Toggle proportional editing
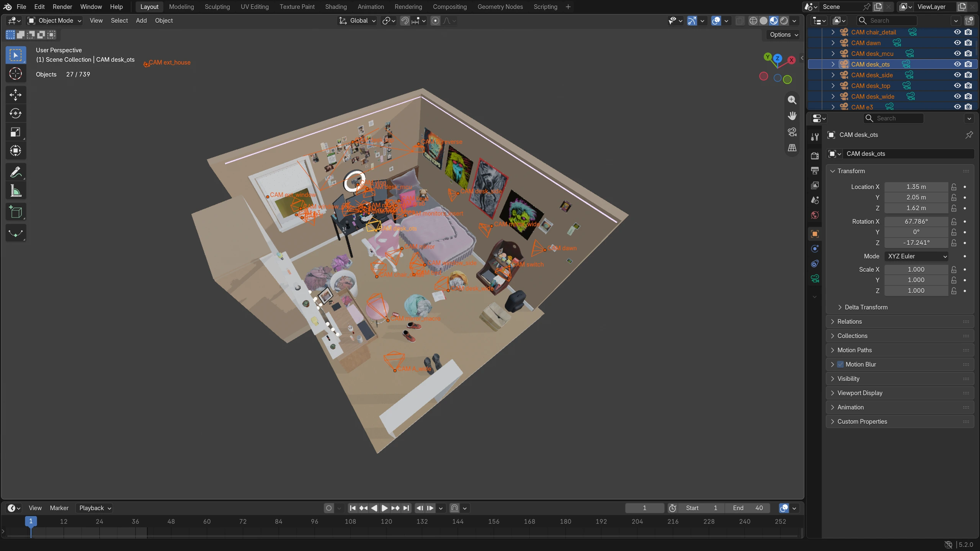The height and width of the screenshot is (551, 980). (x=435, y=21)
